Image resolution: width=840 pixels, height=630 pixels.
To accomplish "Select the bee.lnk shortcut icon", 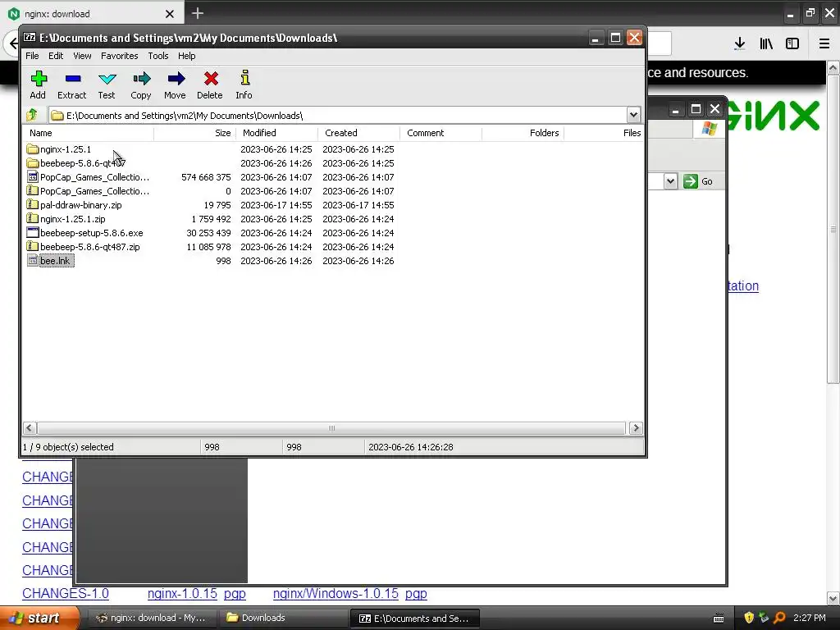I will pos(32,261).
